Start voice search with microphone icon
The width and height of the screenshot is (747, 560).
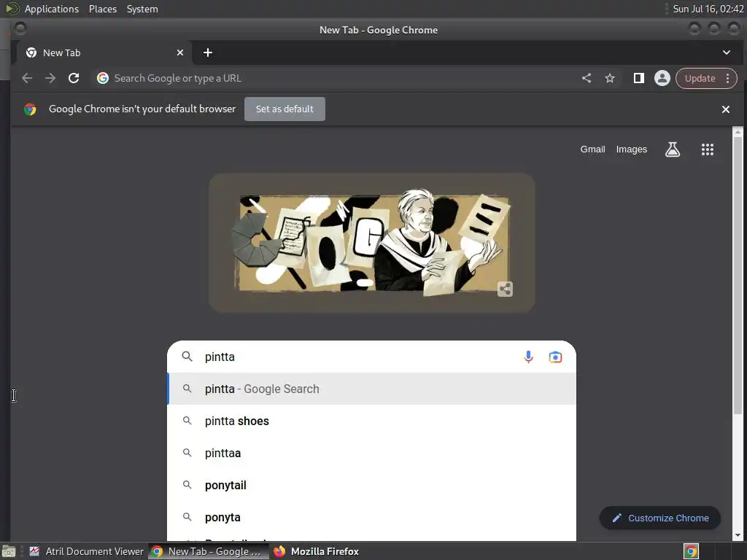coord(528,357)
